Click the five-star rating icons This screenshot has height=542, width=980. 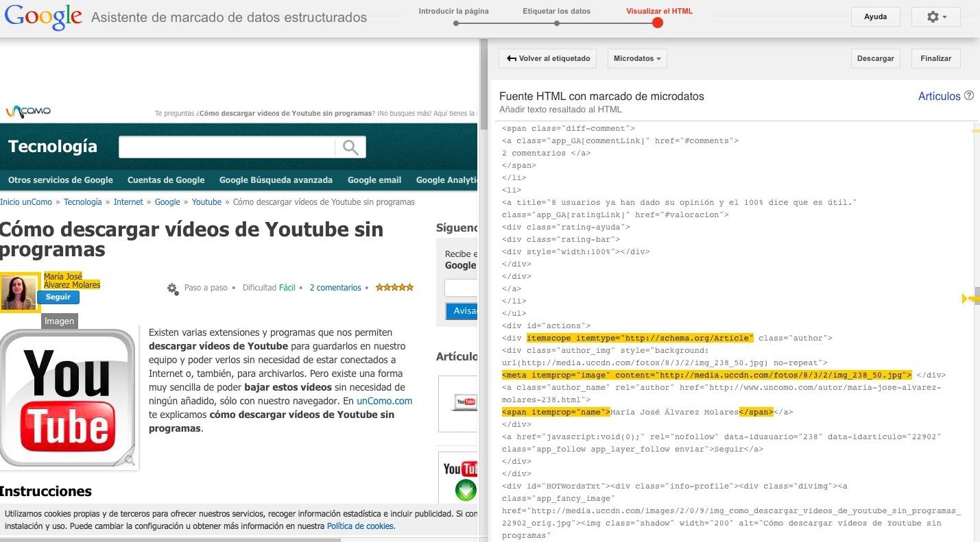pyautogui.click(x=394, y=288)
